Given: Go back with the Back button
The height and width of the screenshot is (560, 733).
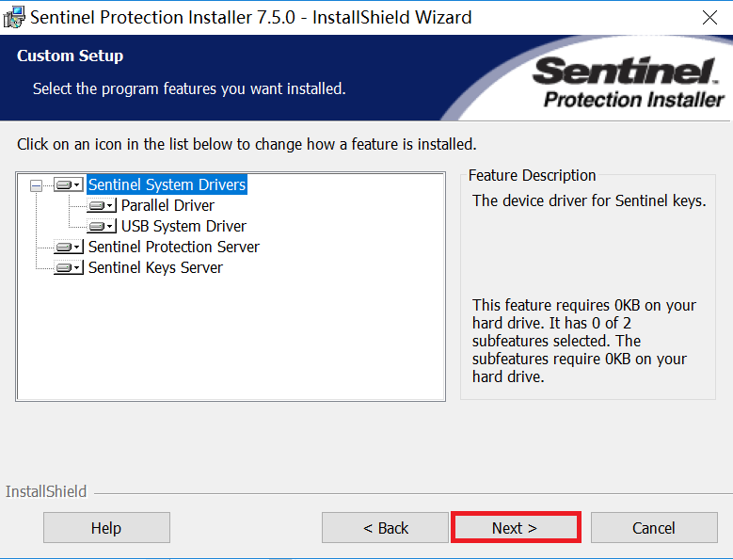Looking at the screenshot, I should pos(385,528).
